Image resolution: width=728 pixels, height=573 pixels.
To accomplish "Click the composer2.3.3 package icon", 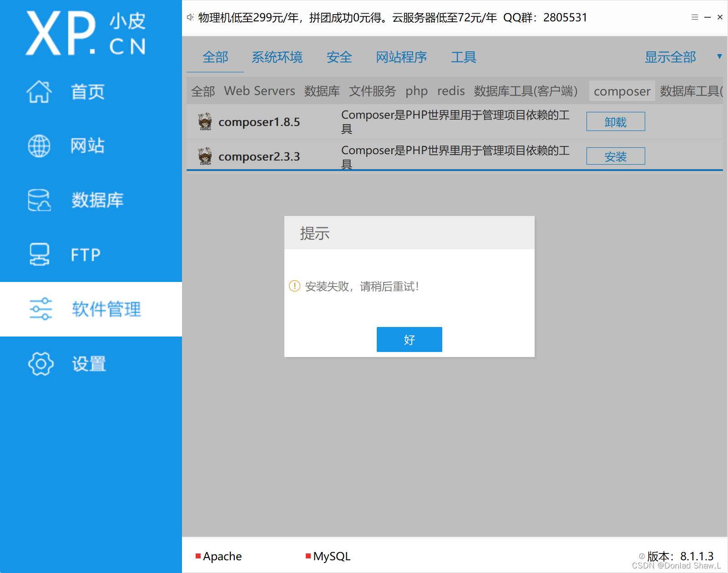I will [x=205, y=156].
